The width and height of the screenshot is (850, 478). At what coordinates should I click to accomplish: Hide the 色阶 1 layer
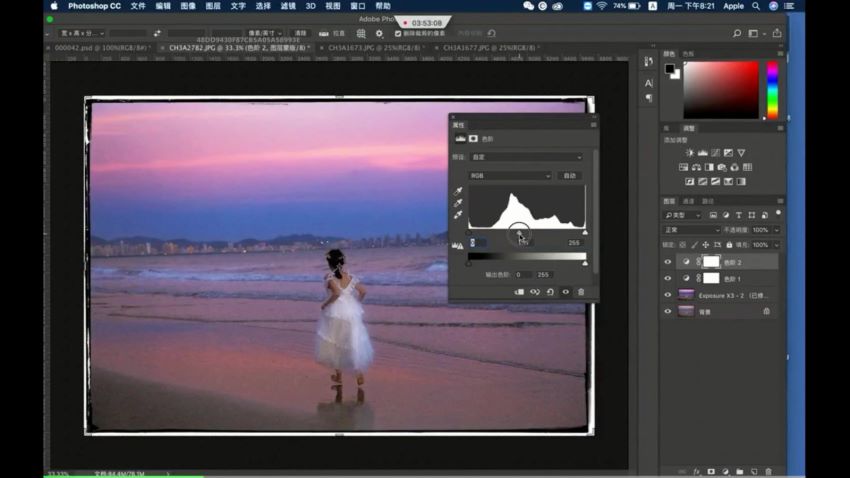pos(668,279)
